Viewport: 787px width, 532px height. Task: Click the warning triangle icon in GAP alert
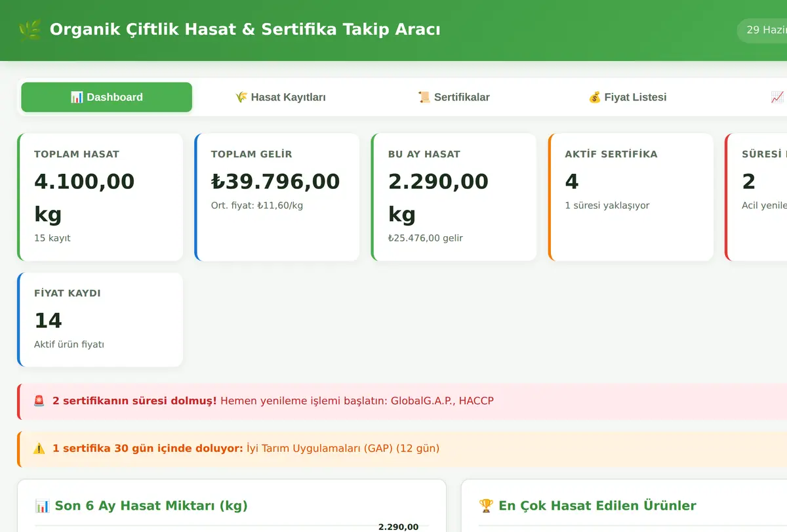point(39,449)
